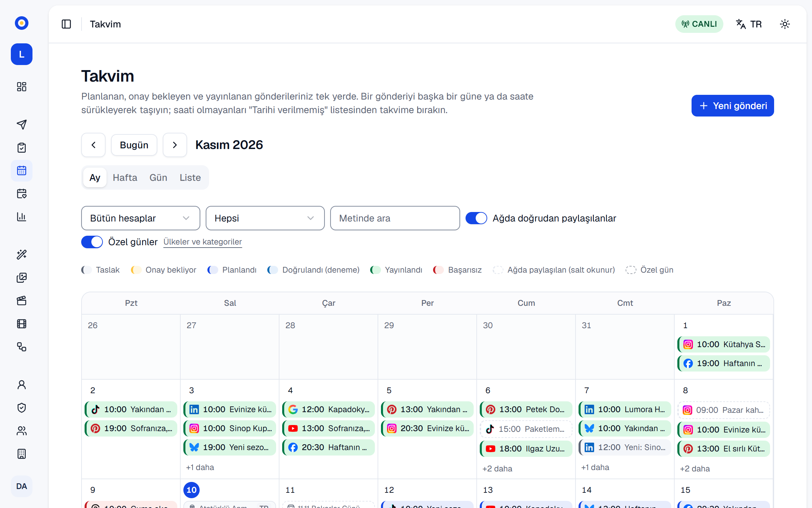Screen dimensions: 812x508
Task: Select the Liste view tab
Action: tap(190, 177)
